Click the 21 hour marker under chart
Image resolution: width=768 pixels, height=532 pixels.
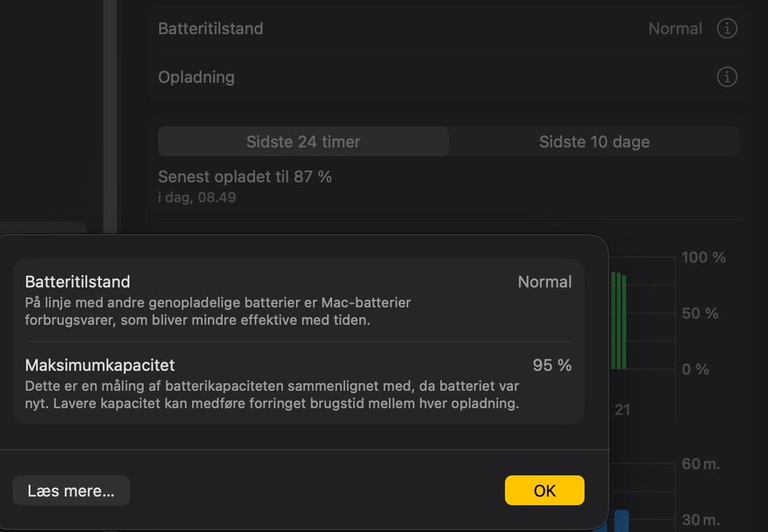pyautogui.click(x=622, y=410)
